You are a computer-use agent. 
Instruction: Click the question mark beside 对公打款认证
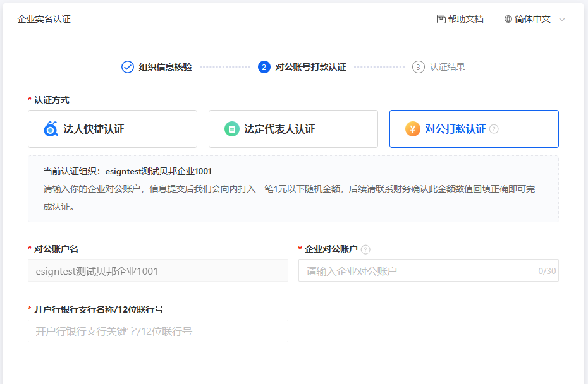[x=494, y=129]
